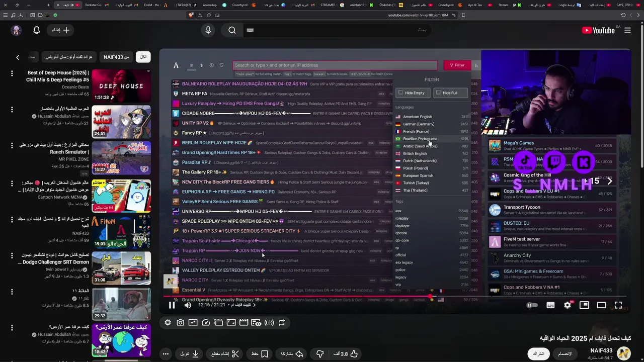
Task: Click the Download button (تنزيل)
Action: pos(190,354)
